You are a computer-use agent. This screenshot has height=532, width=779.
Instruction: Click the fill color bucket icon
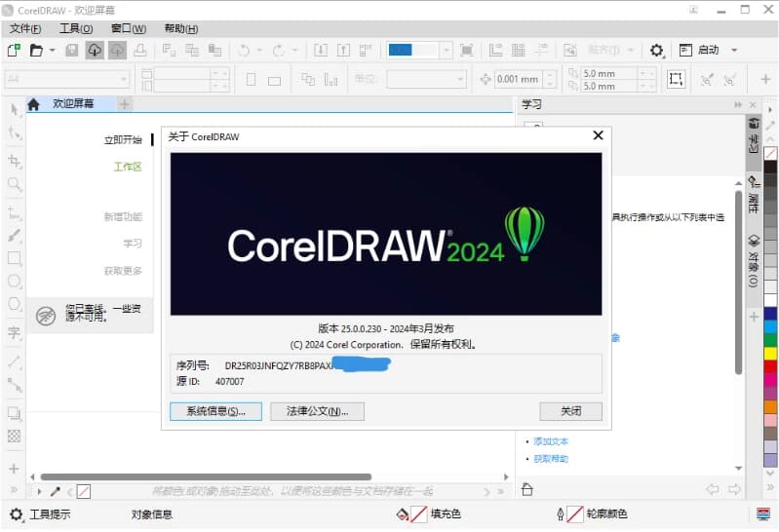pyautogui.click(x=403, y=514)
